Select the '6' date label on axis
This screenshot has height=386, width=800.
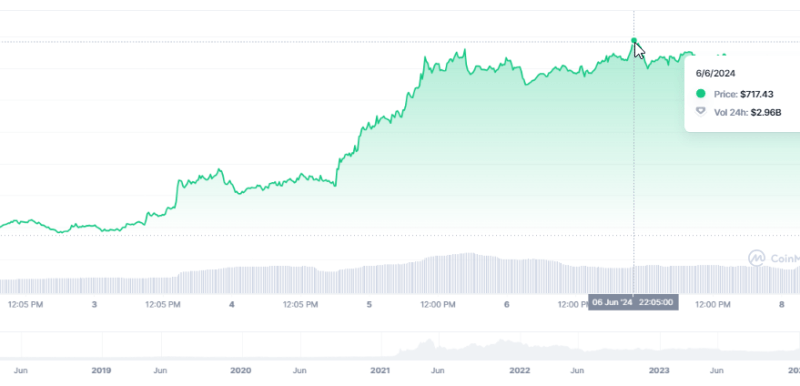point(507,304)
